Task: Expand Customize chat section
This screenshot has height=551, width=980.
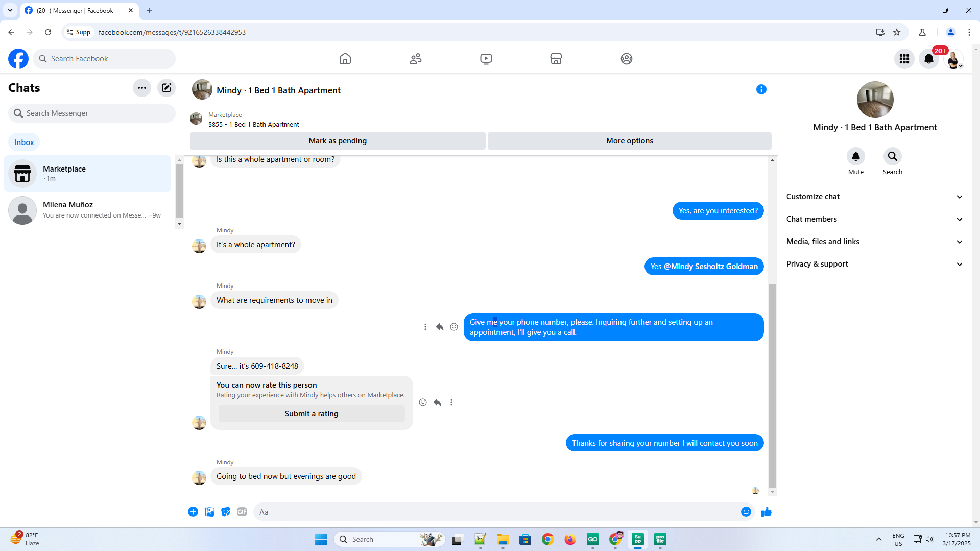Action: click(874, 197)
